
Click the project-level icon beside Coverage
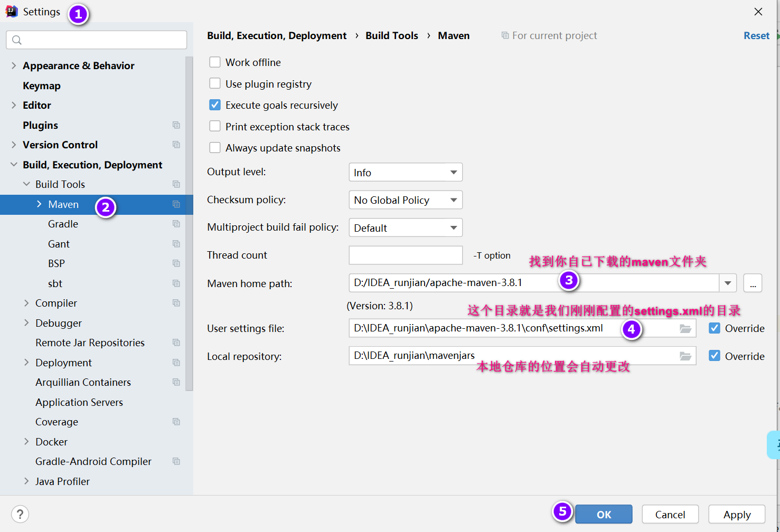[176, 422]
